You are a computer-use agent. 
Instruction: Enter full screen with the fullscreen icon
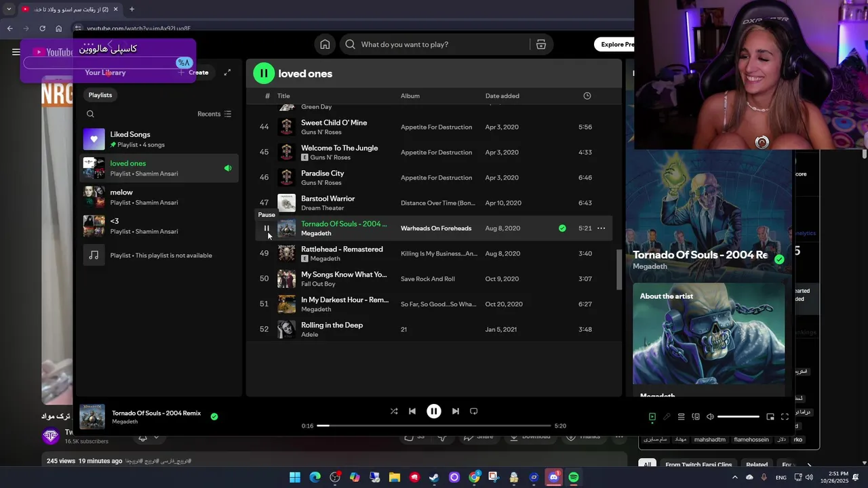click(x=785, y=417)
